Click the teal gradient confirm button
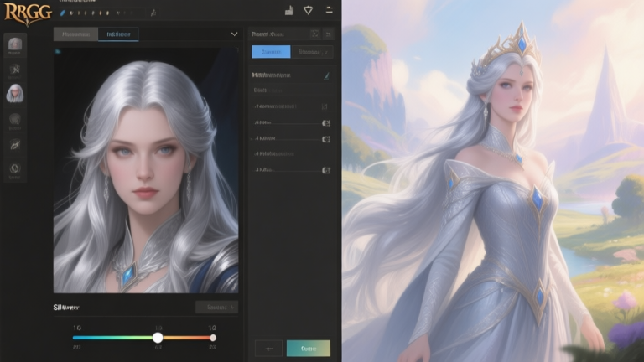Screen dimensions: 644x362 309,349
